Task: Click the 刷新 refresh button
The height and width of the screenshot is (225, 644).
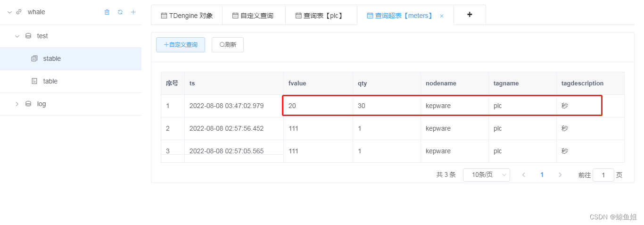Action: coord(228,45)
